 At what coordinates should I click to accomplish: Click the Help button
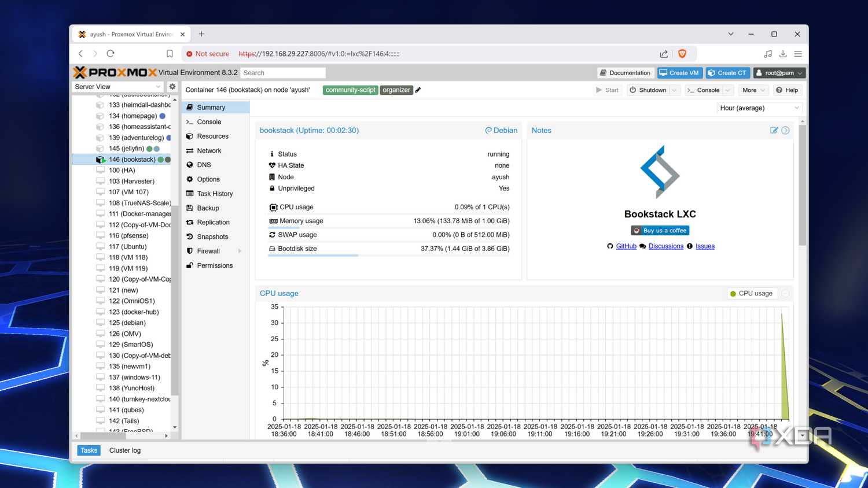point(787,90)
